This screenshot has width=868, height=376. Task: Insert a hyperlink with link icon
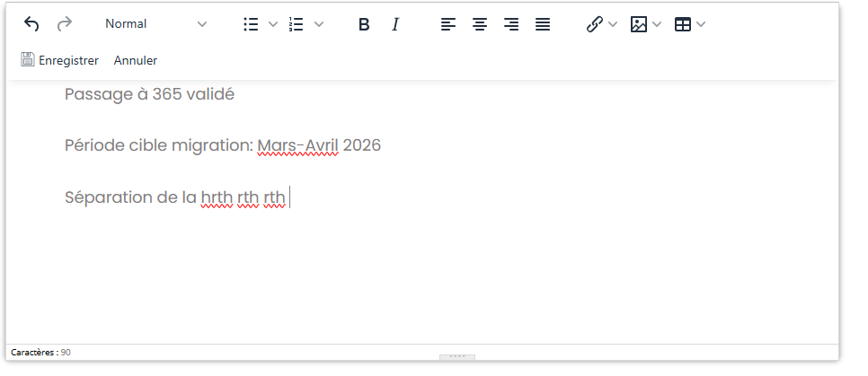pos(594,24)
